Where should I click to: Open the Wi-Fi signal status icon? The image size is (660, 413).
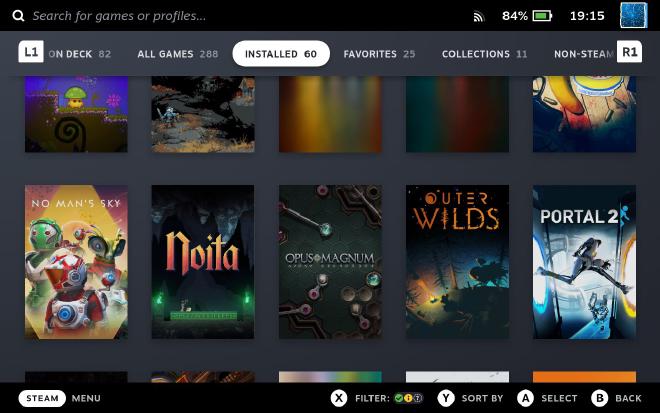(478, 17)
